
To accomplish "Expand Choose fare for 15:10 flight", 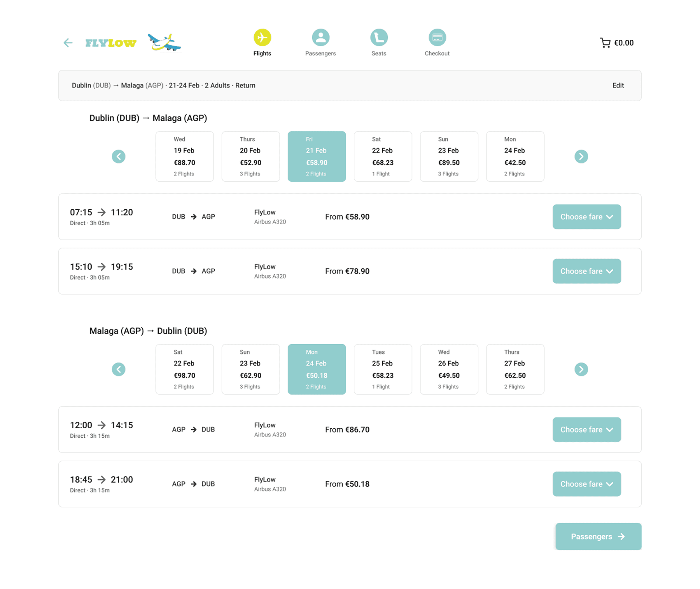I will point(587,271).
